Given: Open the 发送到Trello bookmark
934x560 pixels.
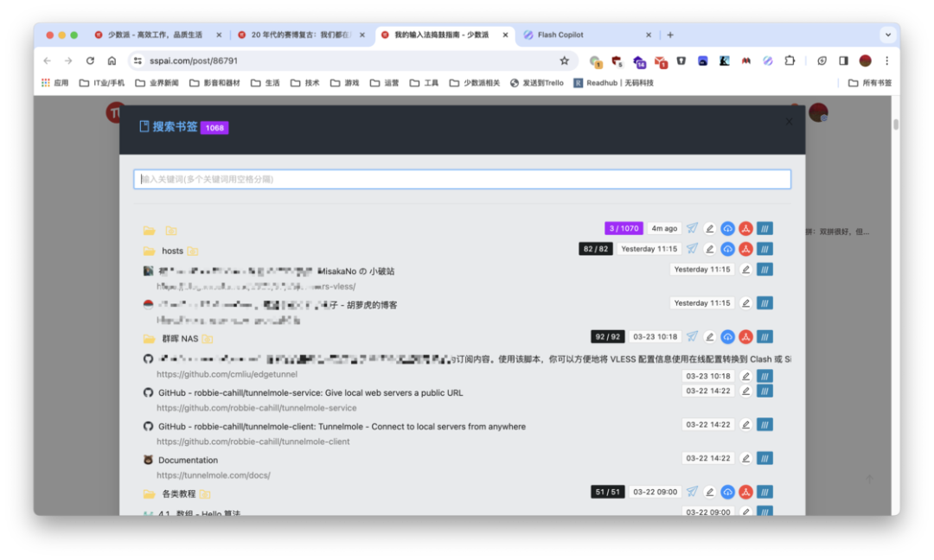Looking at the screenshot, I should pos(537,83).
